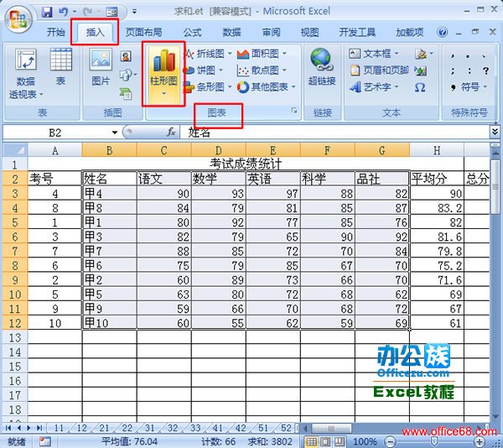The width and height of the screenshot is (503, 448).
Task: Click the horizontal scrollbar thumb
Action: point(331,428)
